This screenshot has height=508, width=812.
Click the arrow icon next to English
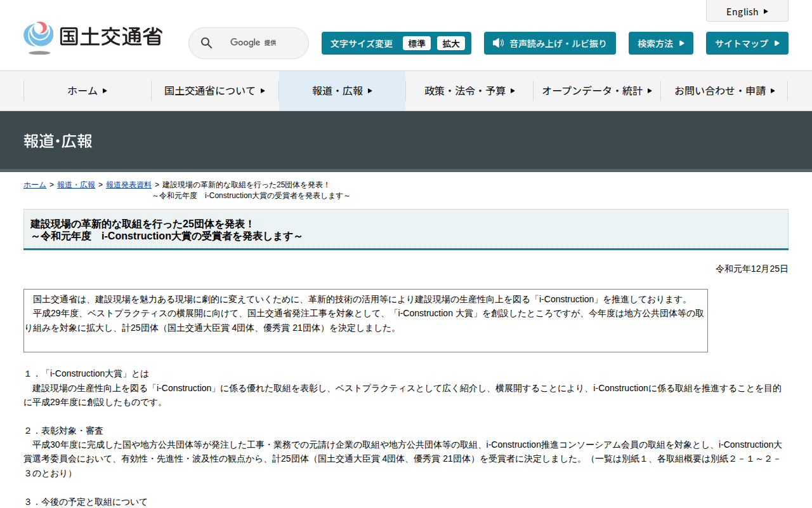[x=766, y=11]
